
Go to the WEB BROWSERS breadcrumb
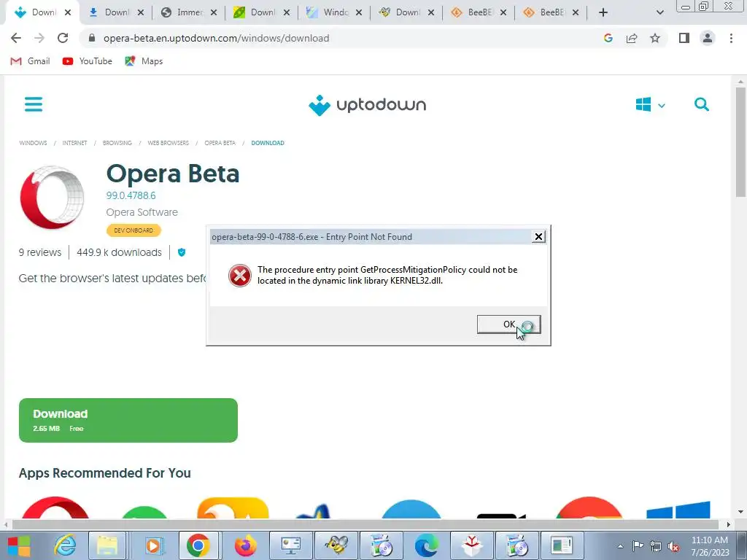pos(169,143)
